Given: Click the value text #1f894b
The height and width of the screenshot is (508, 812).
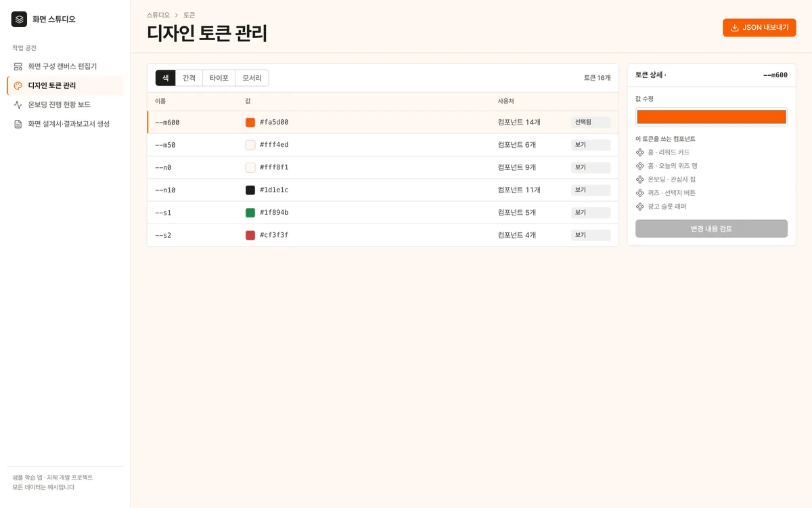Looking at the screenshot, I should (x=274, y=213).
